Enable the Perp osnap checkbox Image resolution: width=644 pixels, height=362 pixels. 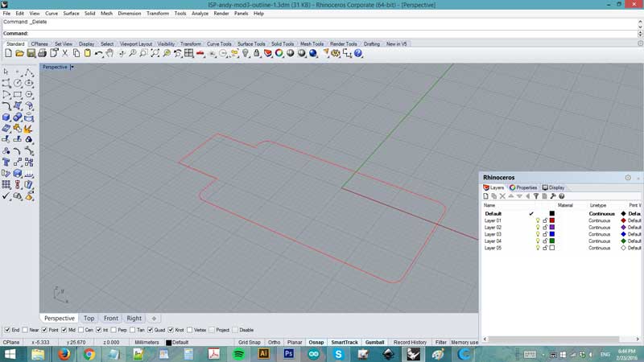point(114,330)
